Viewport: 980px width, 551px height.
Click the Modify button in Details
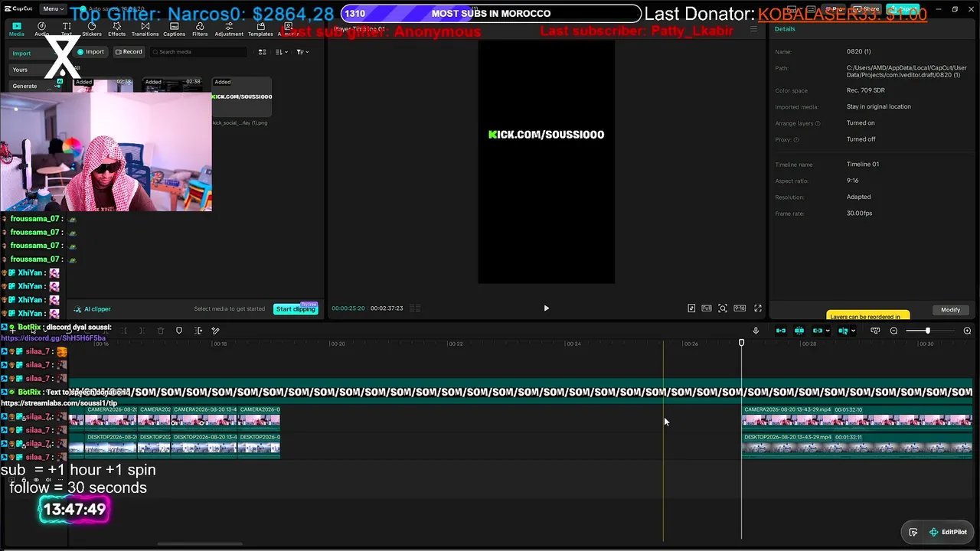950,310
